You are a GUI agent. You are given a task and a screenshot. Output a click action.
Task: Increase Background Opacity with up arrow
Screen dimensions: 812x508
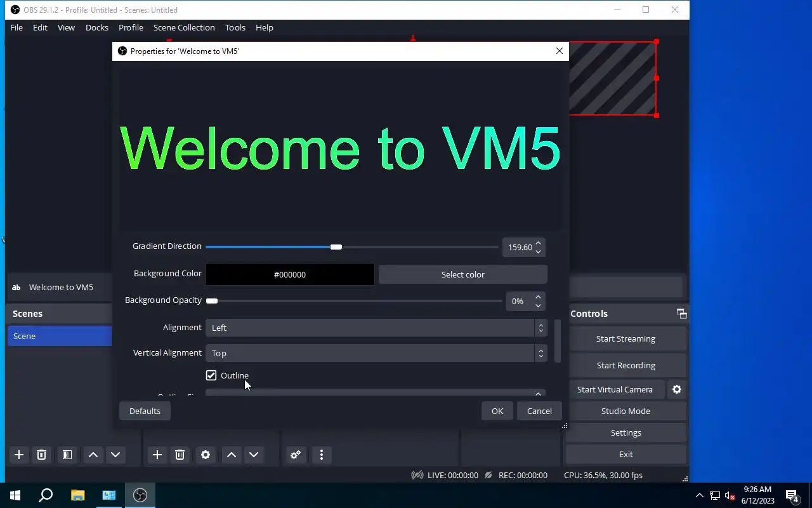538,297
